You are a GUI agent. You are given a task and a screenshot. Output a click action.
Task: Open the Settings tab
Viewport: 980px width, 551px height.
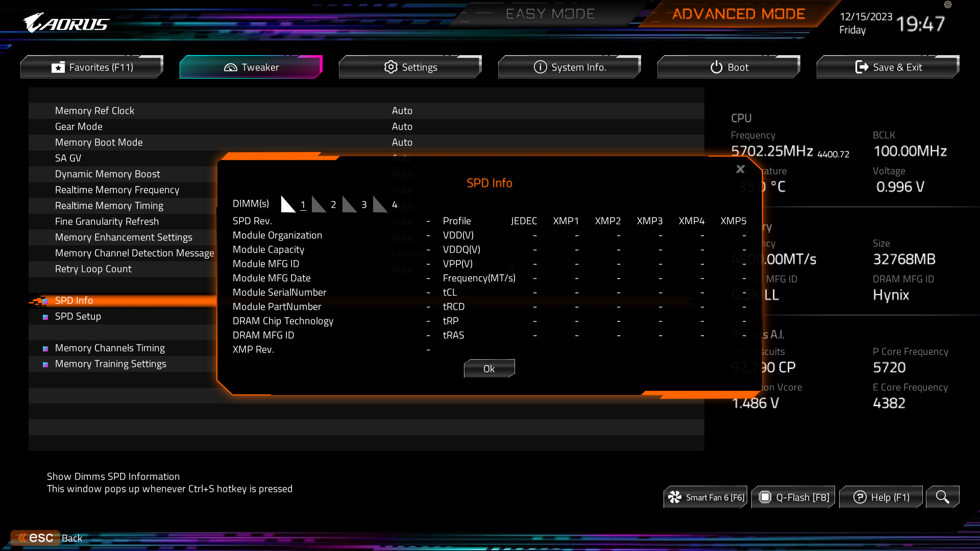pyautogui.click(x=410, y=67)
